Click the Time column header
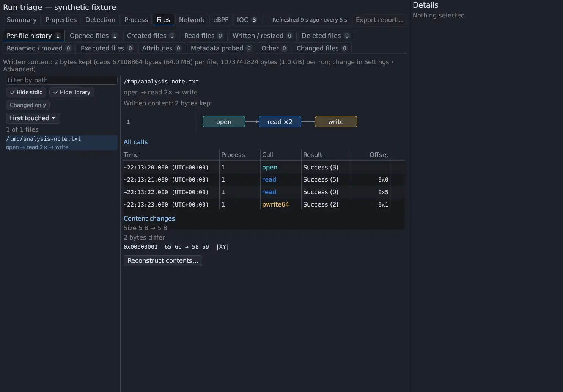This screenshot has height=392, width=563. (171, 155)
